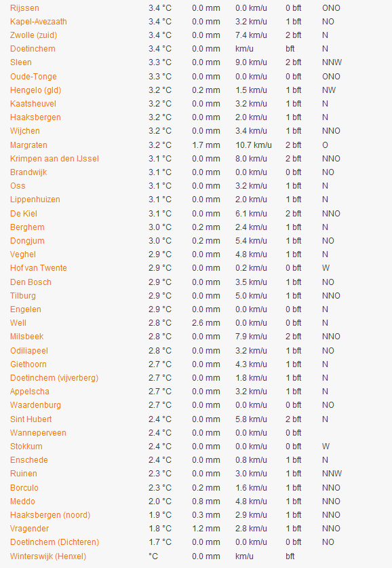
Task: Open the Wanneperveen link
Action: point(38,432)
